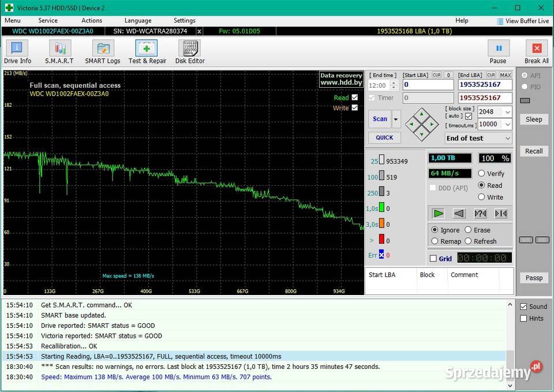Click the Sleep button
Viewport: 554px width, 392px height.
point(534,120)
